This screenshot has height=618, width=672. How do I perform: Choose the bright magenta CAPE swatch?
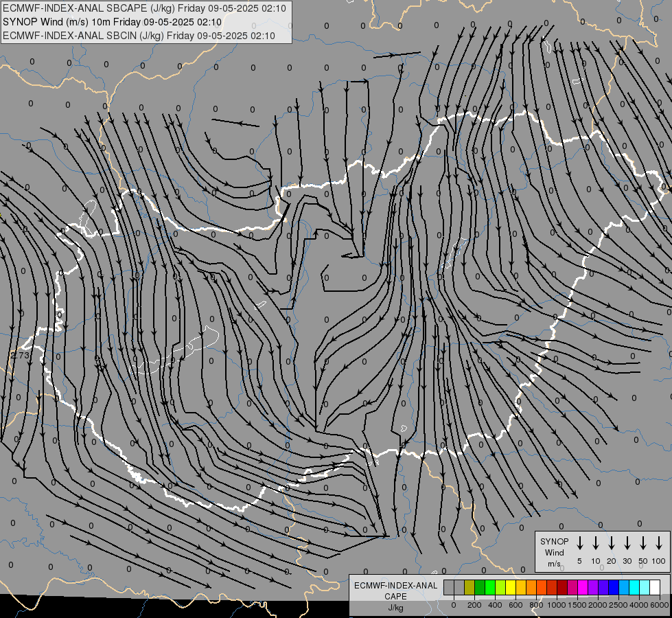(583, 588)
